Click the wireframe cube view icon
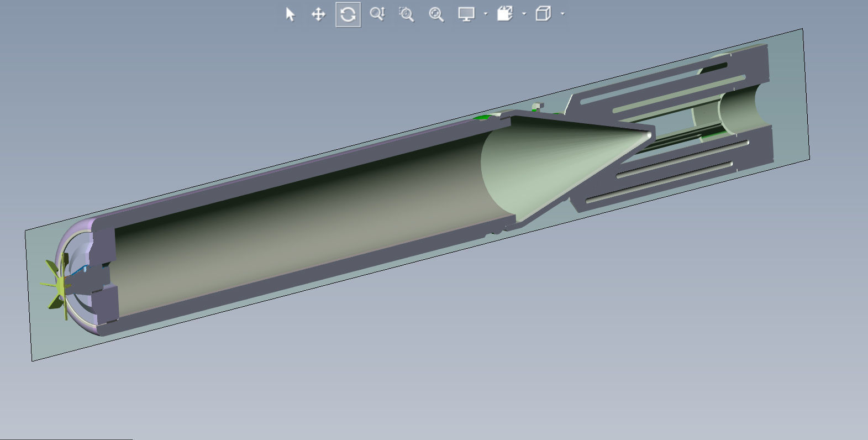This screenshot has height=440, width=868. coord(544,14)
